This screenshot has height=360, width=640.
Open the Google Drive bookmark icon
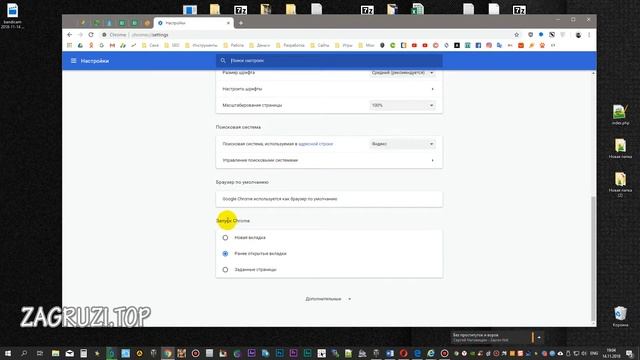80,45
